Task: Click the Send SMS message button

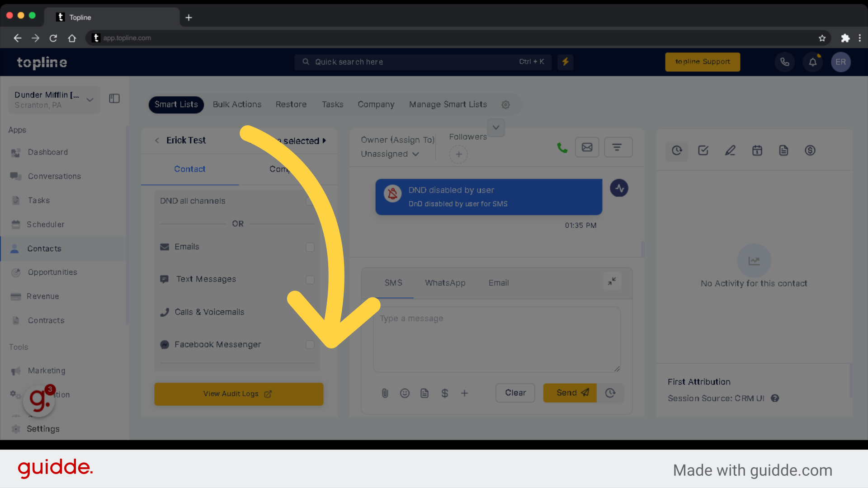Action: pyautogui.click(x=569, y=393)
